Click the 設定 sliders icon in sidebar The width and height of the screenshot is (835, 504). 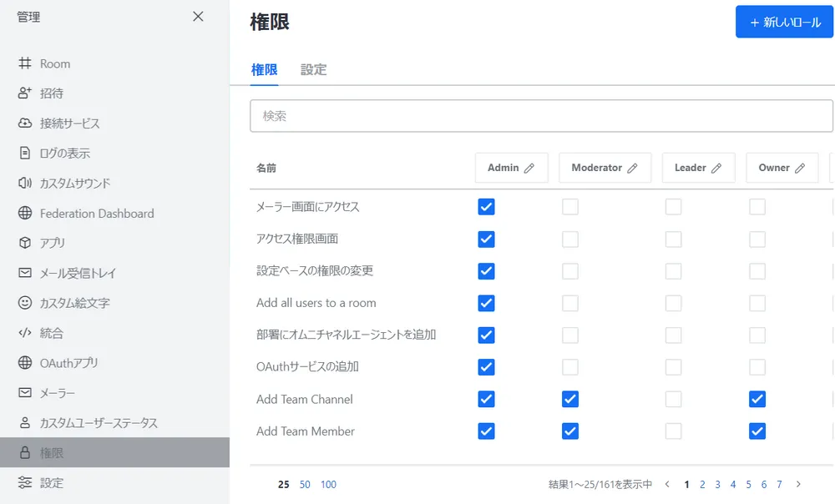25,482
